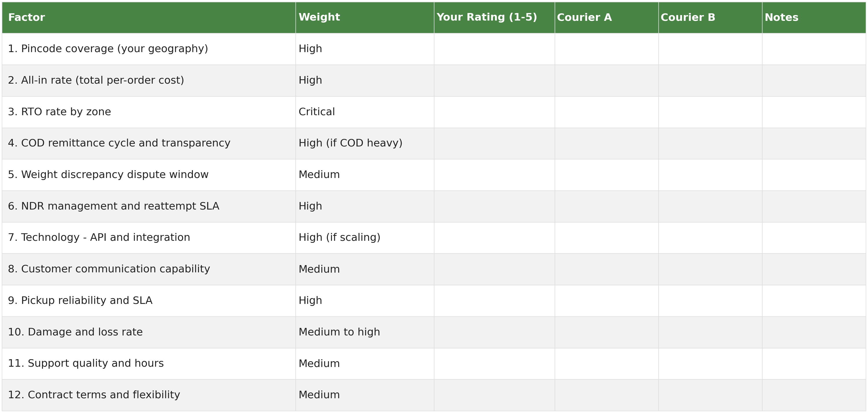This screenshot has width=868, height=413.
Task: Click Courier A cell for RTO rate row
Action: click(x=606, y=112)
